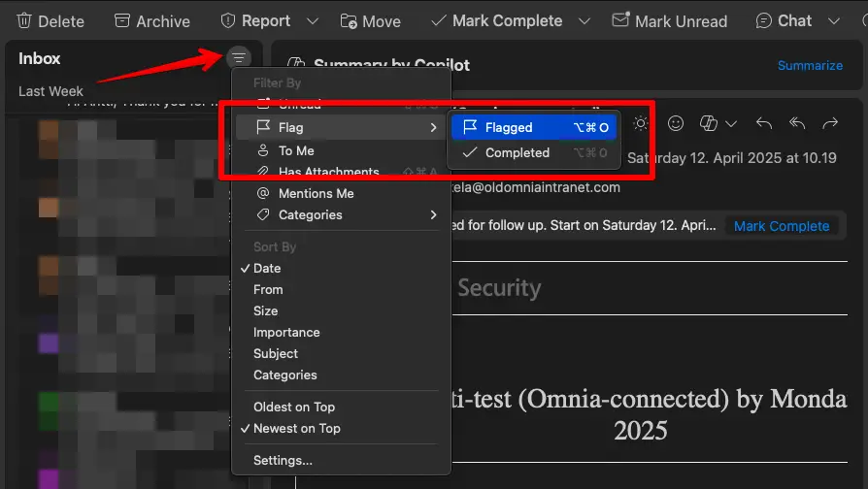868x489 pixels.
Task: Select Date sort option
Action: coord(267,268)
